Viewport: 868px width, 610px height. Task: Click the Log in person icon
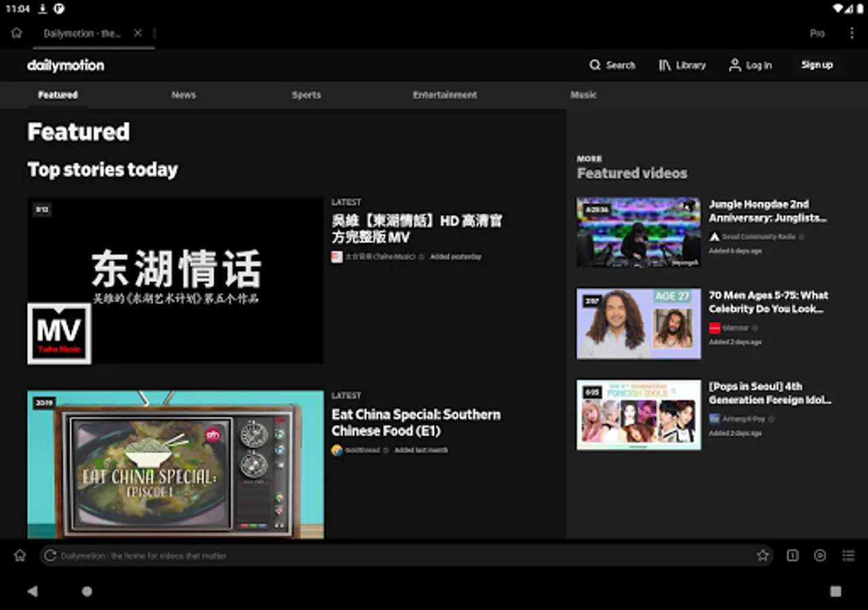pyautogui.click(x=734, y=65)
